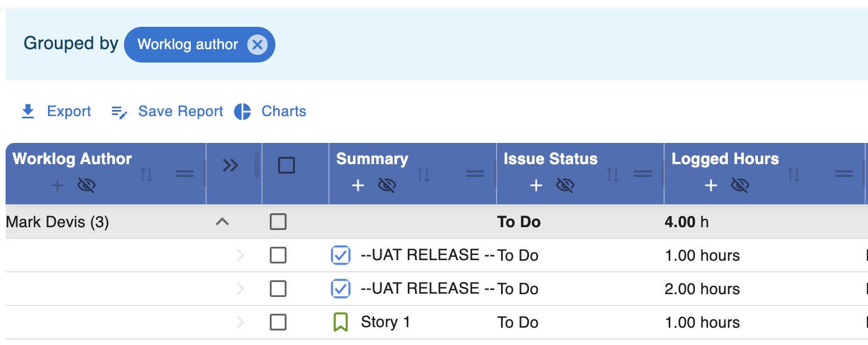Toggle the select-all header checkbox
The height and width of the screenshot is (345, 868).
click(x=287, y=165)
